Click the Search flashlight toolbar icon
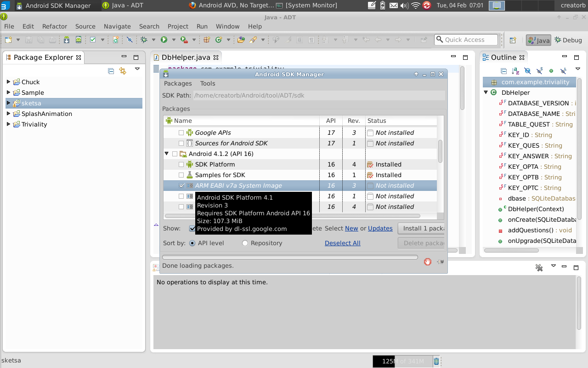 pos(253,40)
